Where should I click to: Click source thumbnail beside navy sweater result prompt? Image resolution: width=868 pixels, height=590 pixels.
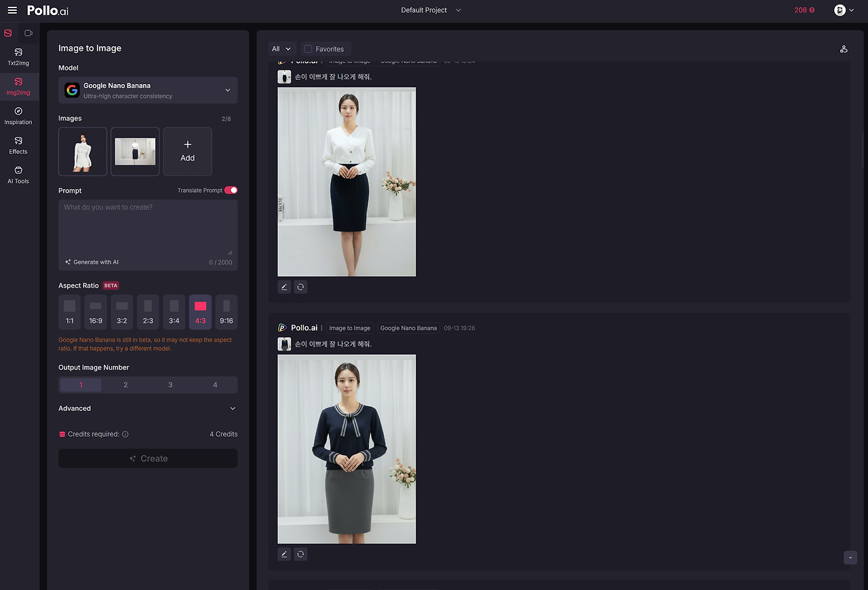[284, 344]
